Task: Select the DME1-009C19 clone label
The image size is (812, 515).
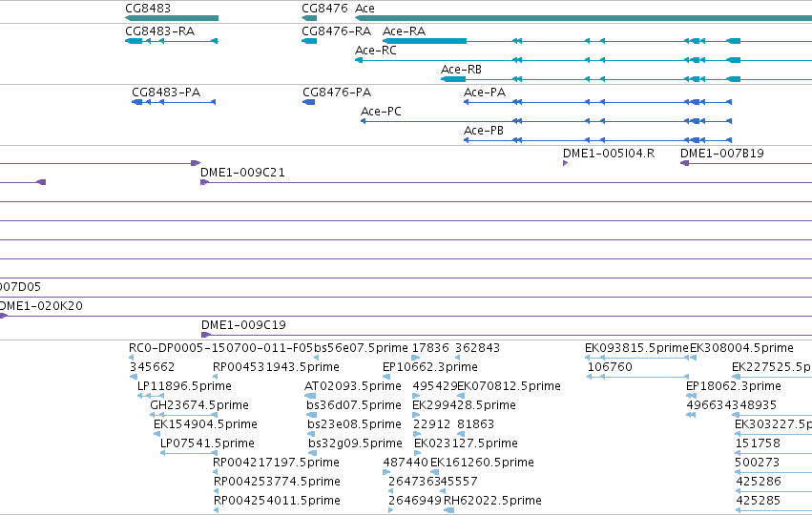Action: tap(243, 325)
